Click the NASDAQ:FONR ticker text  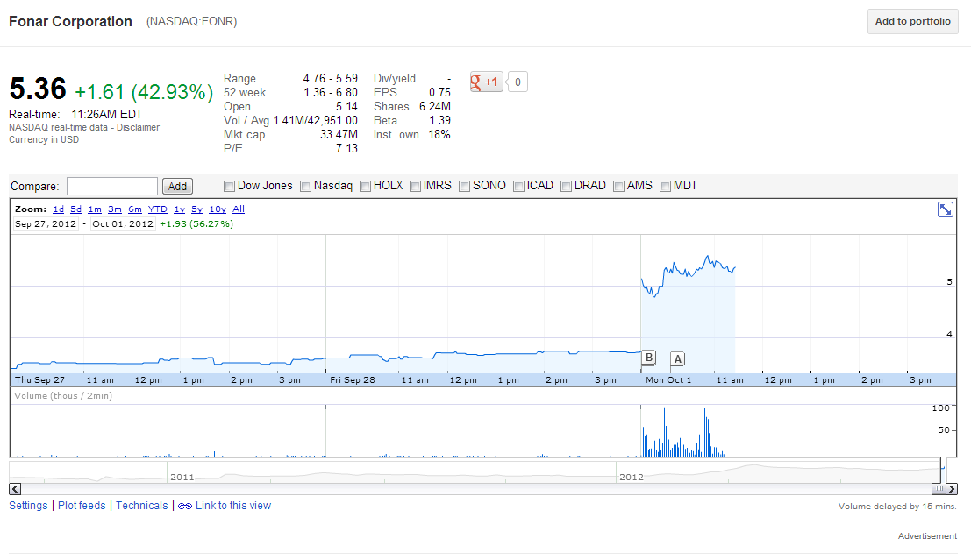click(x=191, y=22)
